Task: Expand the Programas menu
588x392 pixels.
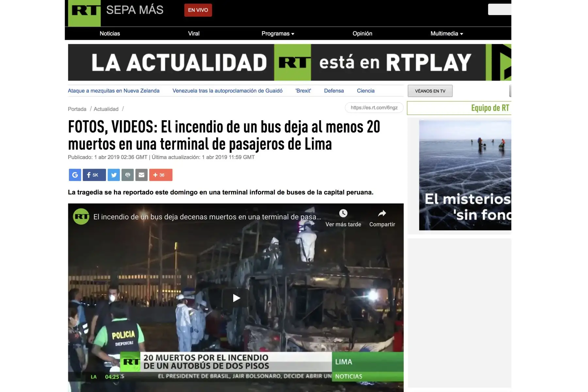Action: (278, 33)
